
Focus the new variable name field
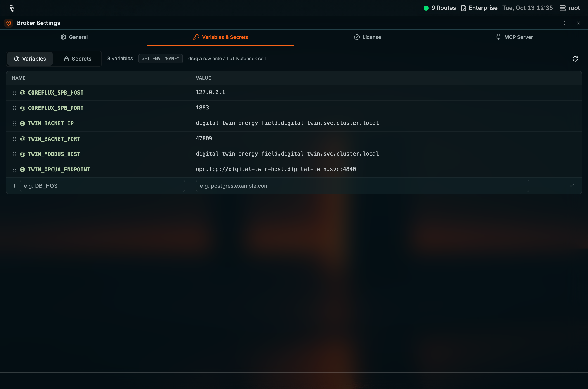[102, 186]
